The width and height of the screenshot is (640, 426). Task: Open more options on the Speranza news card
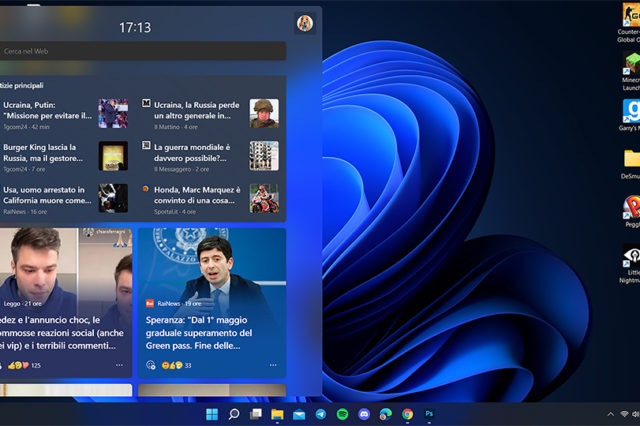pyautogui.click(x=272, y=365)
